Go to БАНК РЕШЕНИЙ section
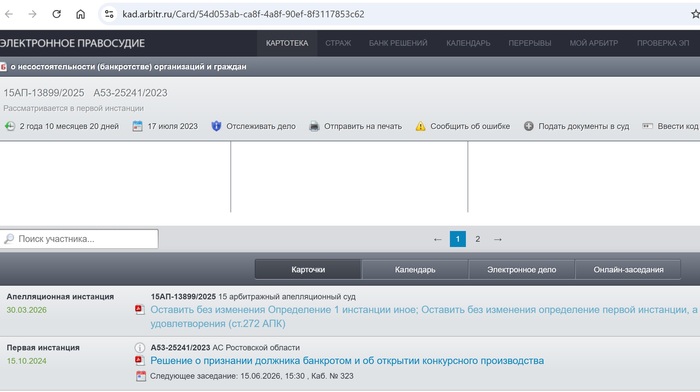 pyautogui.click(x=398, y=43)
